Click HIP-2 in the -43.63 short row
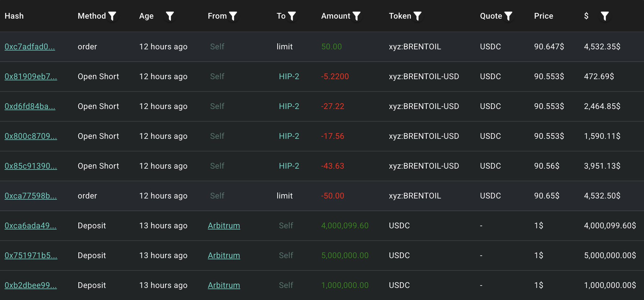 point(289,166)
